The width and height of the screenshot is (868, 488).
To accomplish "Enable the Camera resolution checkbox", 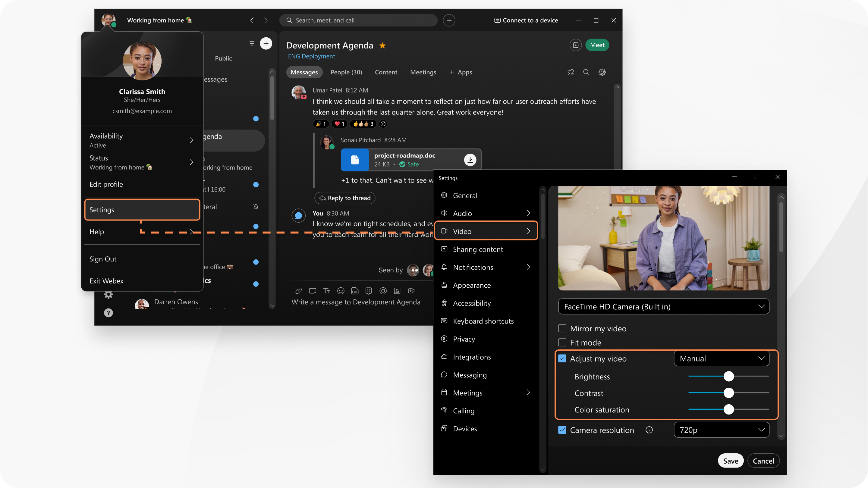I will 561,429.
